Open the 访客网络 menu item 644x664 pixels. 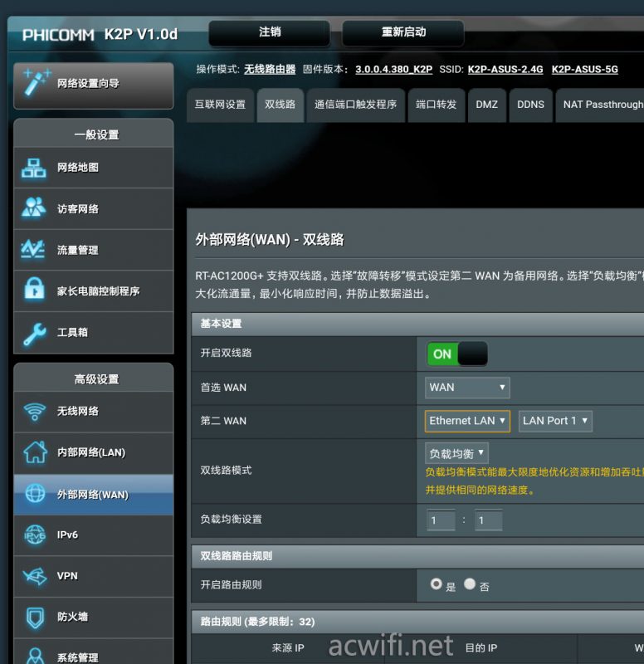(94, 209)
